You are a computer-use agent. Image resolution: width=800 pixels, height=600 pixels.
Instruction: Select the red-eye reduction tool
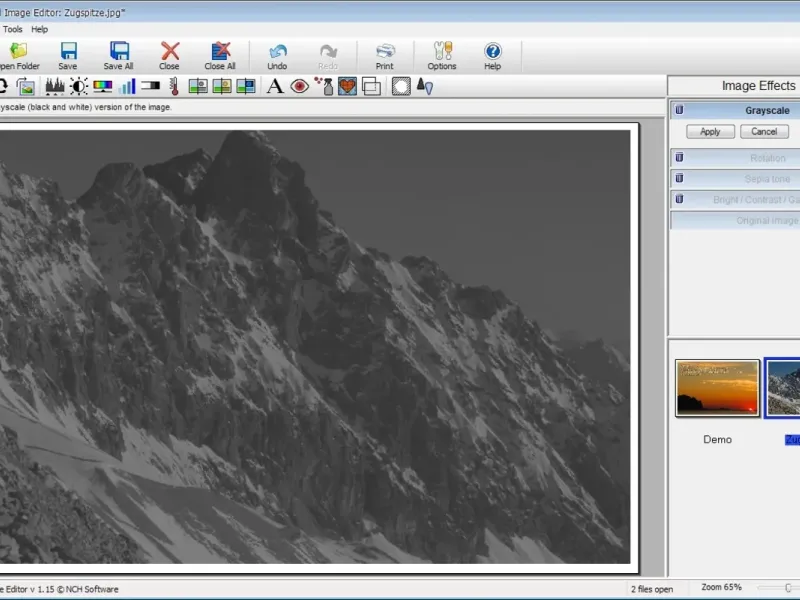[299, 87]
